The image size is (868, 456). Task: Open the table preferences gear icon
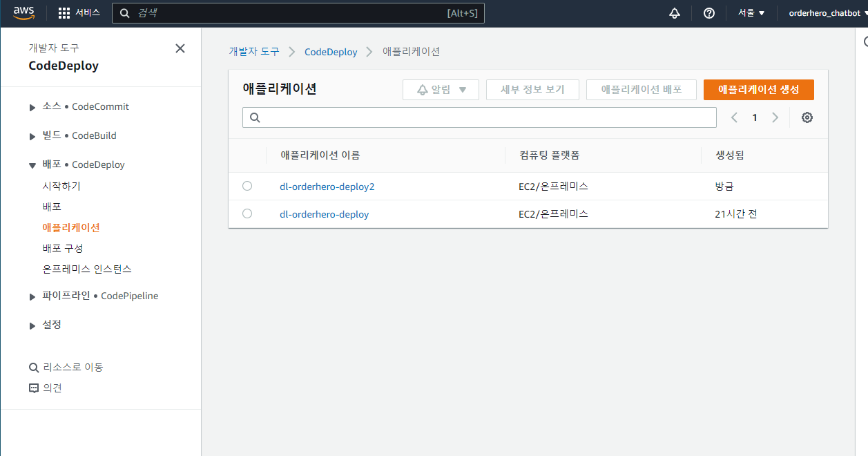807,117
